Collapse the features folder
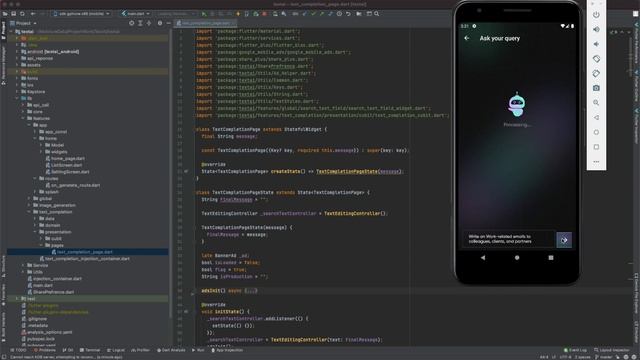This screenshot has width=640, height=360. click(x=23, y=118)
